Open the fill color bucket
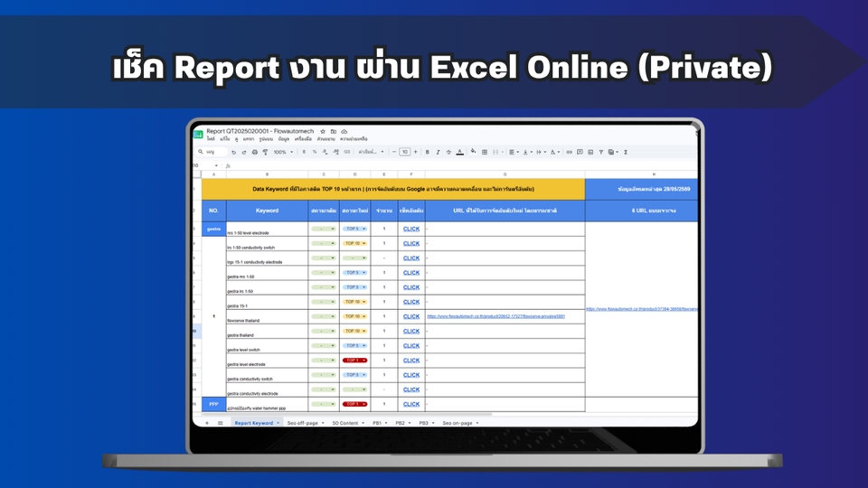Screen dimensions: 868x488 pyautogui.click(x=473, y=152)
